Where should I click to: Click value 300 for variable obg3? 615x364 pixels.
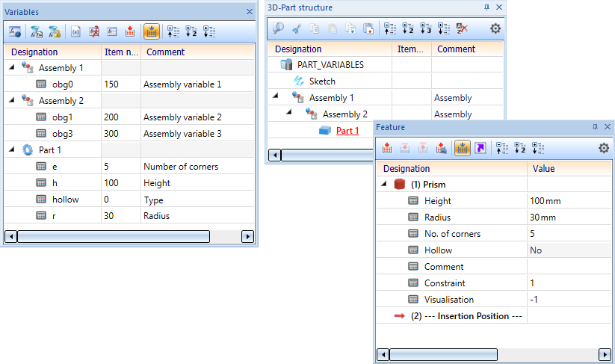tap(111, 133)
